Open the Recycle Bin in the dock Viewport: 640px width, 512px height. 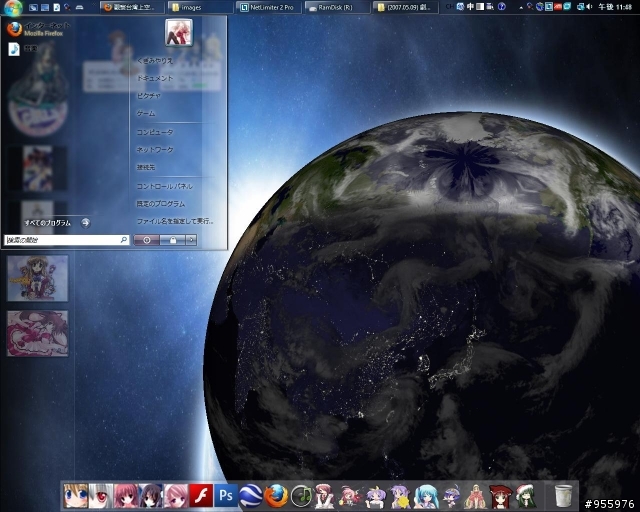[x=564, y=495]
